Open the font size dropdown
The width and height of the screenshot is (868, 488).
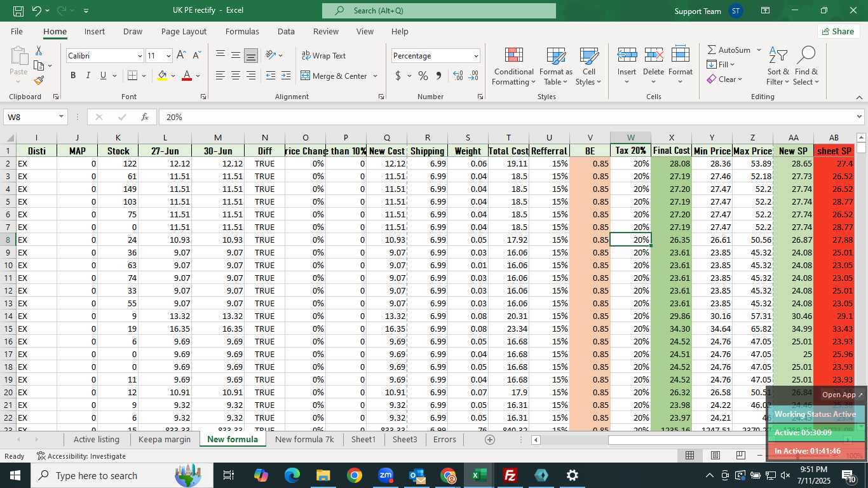click(x=168, y=56)
